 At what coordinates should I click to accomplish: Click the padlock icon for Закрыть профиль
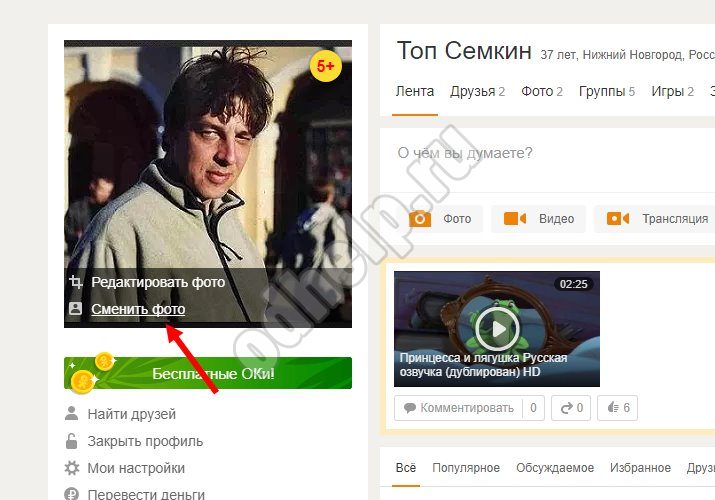click(x=72, y=441)
